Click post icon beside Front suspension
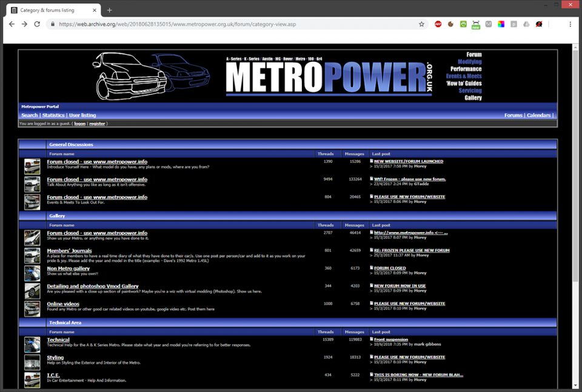The image size is (582, 392). coord(372,339)
